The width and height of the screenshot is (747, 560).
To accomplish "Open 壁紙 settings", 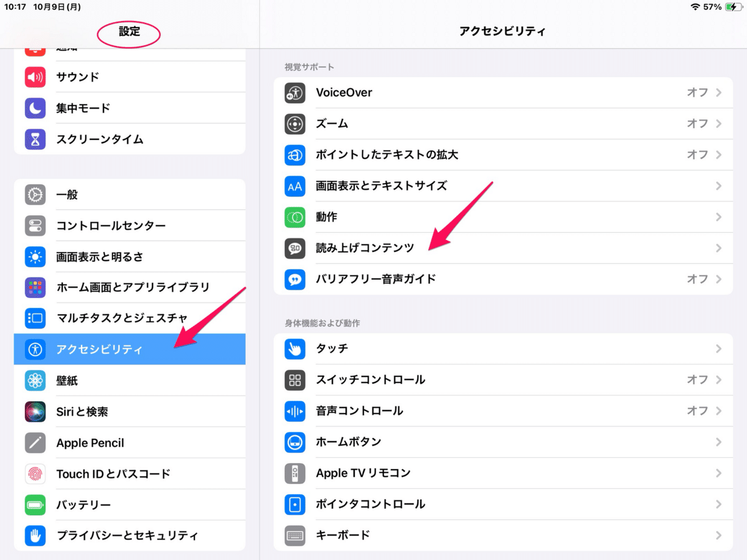I will 129,380.
